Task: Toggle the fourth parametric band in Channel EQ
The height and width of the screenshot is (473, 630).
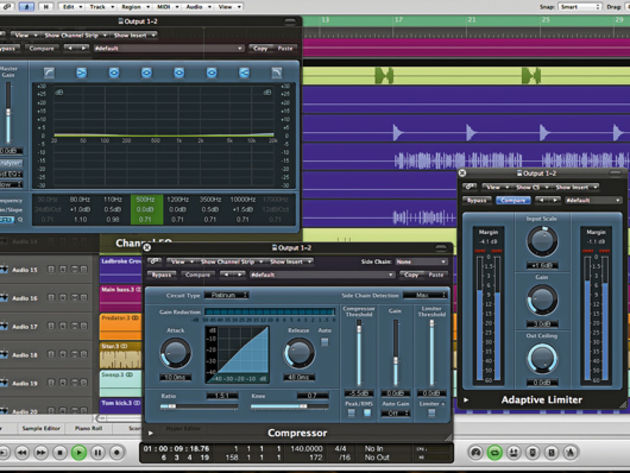Action: (212, 72)
